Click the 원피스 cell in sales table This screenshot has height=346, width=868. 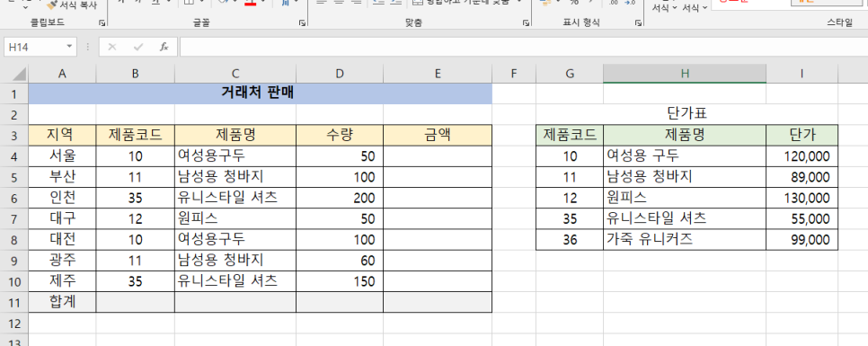point(235,218)
